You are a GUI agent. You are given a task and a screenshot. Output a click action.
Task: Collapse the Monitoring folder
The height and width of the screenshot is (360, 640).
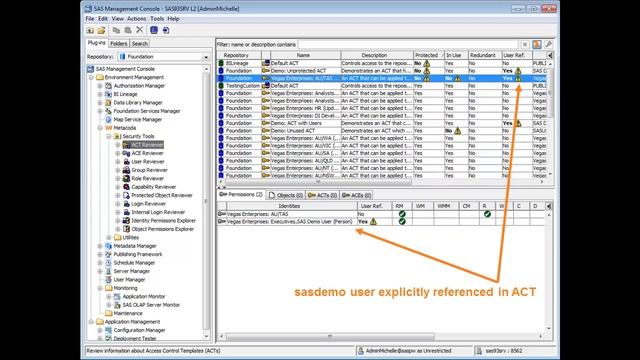[x=100, y=288]
